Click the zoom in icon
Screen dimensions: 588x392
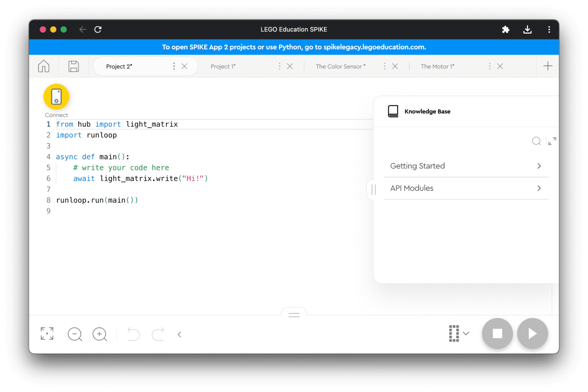pyautogui.click(x=100, y=333)
